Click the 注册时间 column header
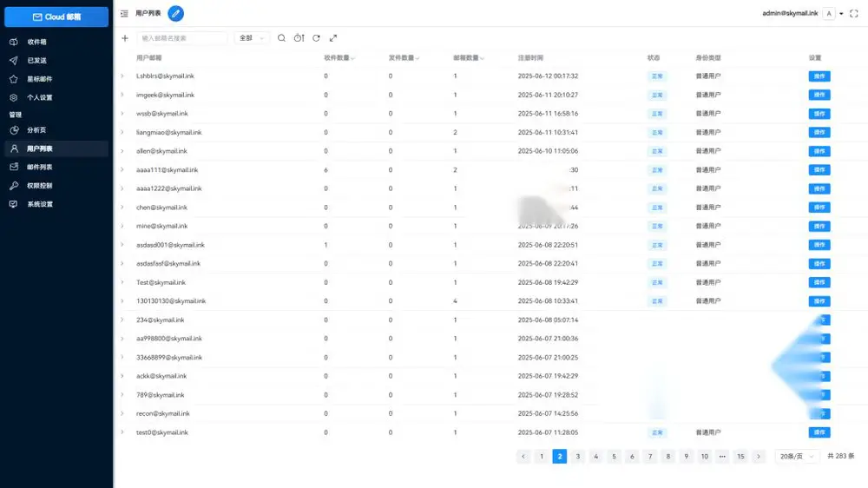The image size is (868, 488). 530,57
